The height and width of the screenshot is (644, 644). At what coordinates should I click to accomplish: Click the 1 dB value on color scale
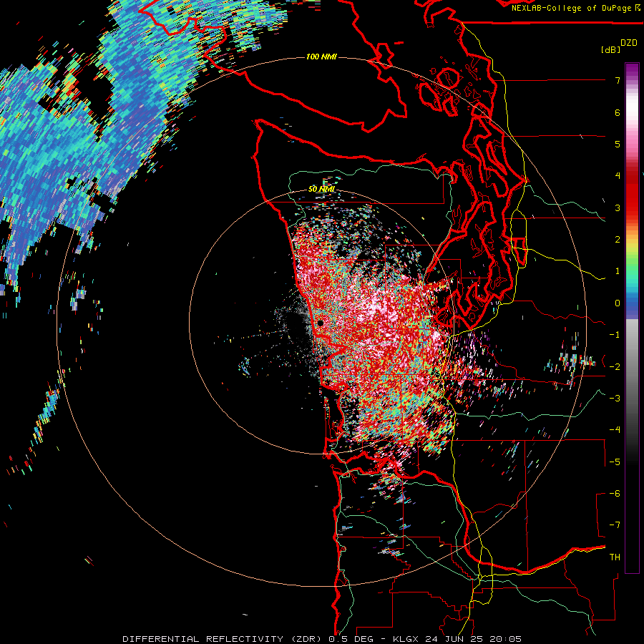tap(618, 271)
